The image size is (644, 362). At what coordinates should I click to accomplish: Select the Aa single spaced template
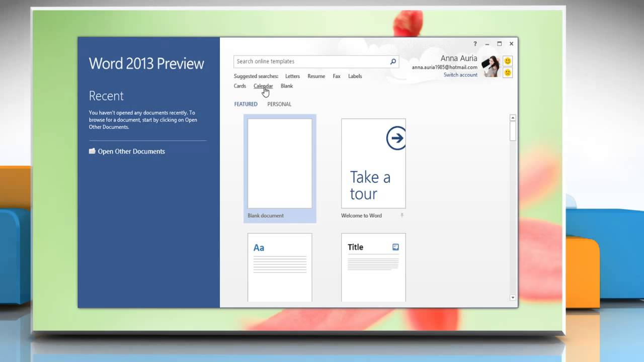click(280, 267)
